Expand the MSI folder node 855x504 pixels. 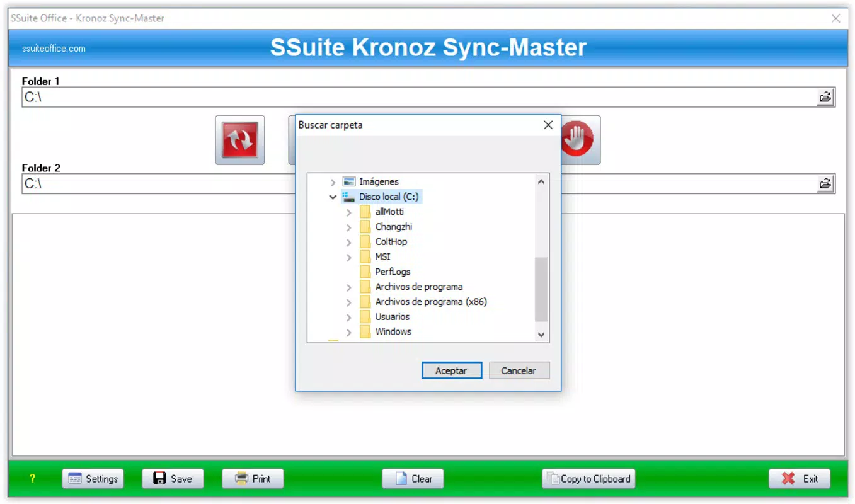[x=349, y=257]
